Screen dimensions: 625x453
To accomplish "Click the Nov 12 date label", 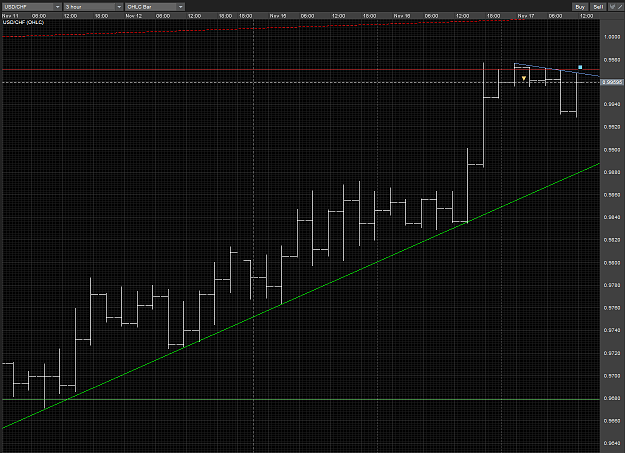I will [134, 16].
